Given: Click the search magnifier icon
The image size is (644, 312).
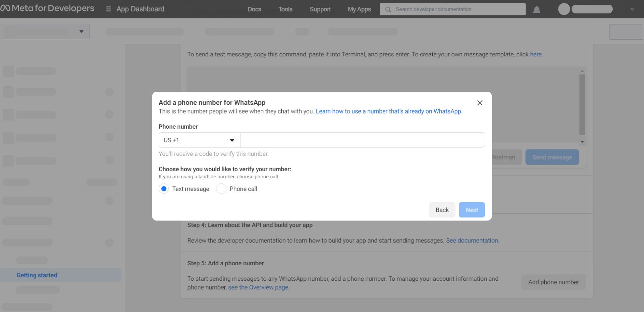Looking at the screenshot, I should point(388,9).
